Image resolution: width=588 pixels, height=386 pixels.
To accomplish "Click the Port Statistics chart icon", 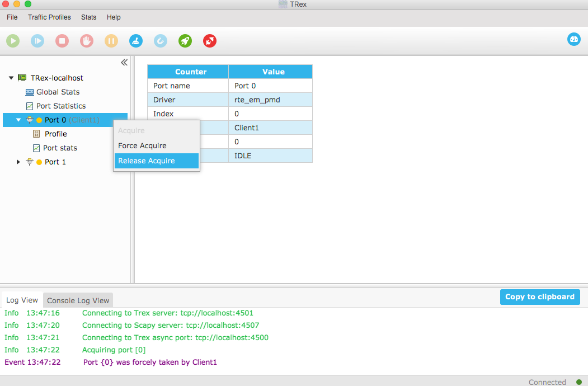I will pyautogui.click(x=30, y=106).
